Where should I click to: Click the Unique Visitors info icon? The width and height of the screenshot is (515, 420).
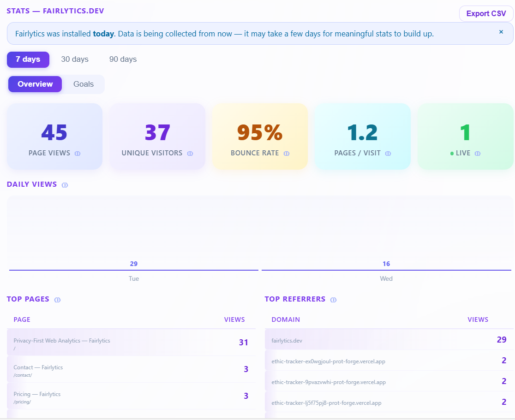click(190, 153)
